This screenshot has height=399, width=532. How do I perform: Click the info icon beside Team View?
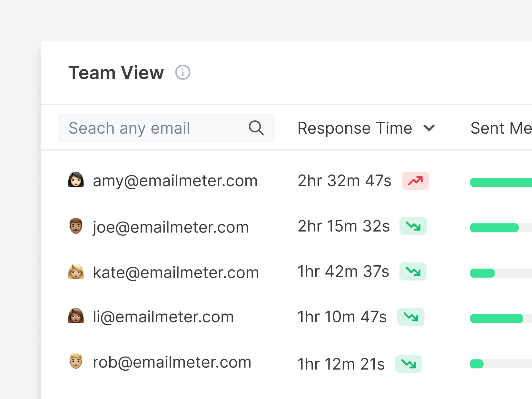click(x=182, y=72)
